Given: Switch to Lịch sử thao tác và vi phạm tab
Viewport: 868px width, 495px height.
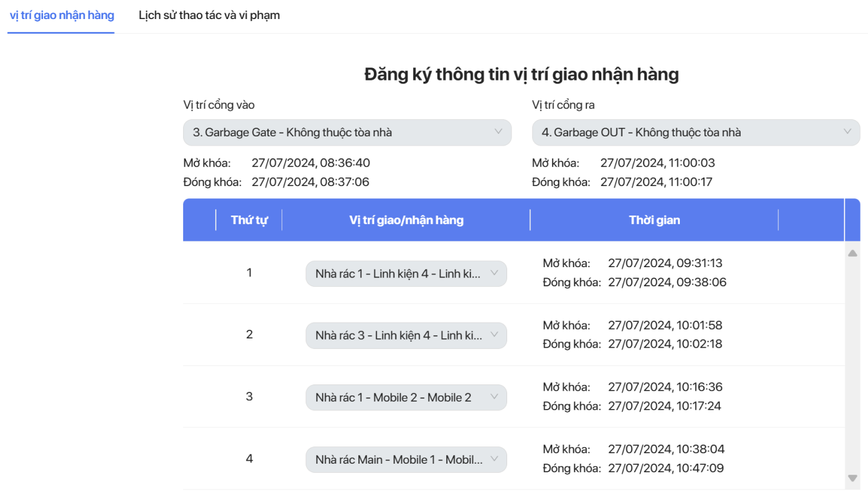Looking at the screenshot, I should 209,15.
